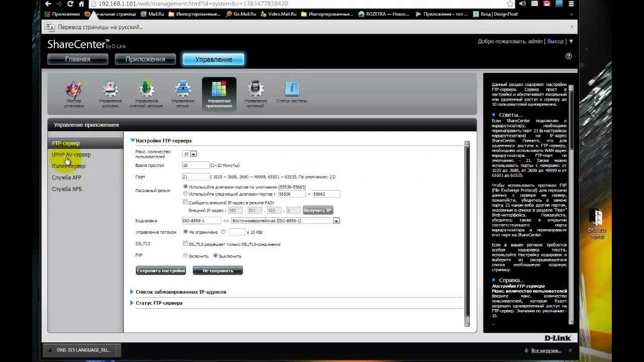Viewport: 644px width, 362px height.
Task: Switch to the Главная tab
Action: (x=77, y=59)
